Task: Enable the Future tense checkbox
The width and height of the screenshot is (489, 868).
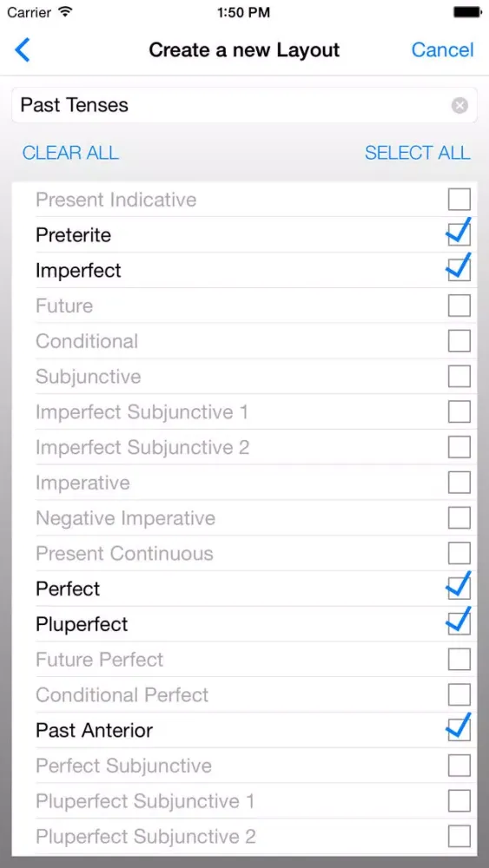Action: (459, 306)
